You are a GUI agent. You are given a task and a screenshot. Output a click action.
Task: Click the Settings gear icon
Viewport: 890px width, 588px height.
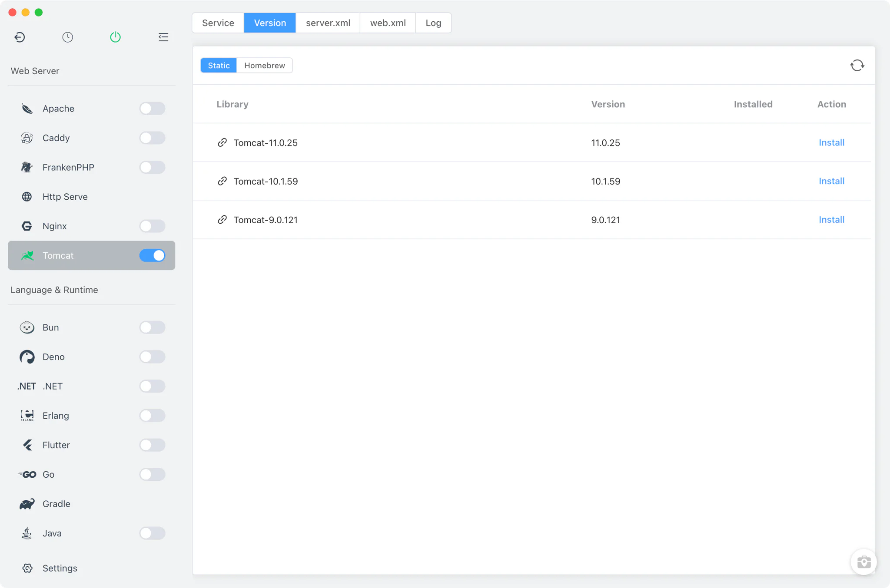pyautogui.click(x=27, y=568)
